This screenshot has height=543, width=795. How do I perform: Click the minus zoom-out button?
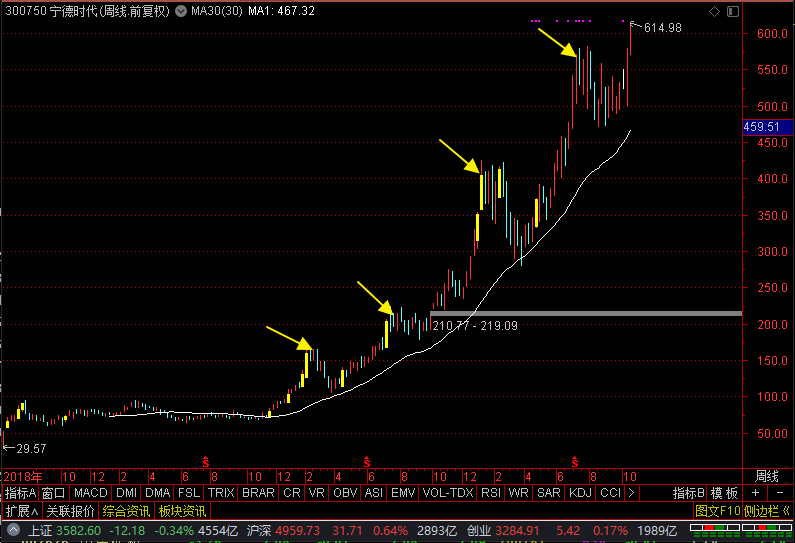pos(780,493)
